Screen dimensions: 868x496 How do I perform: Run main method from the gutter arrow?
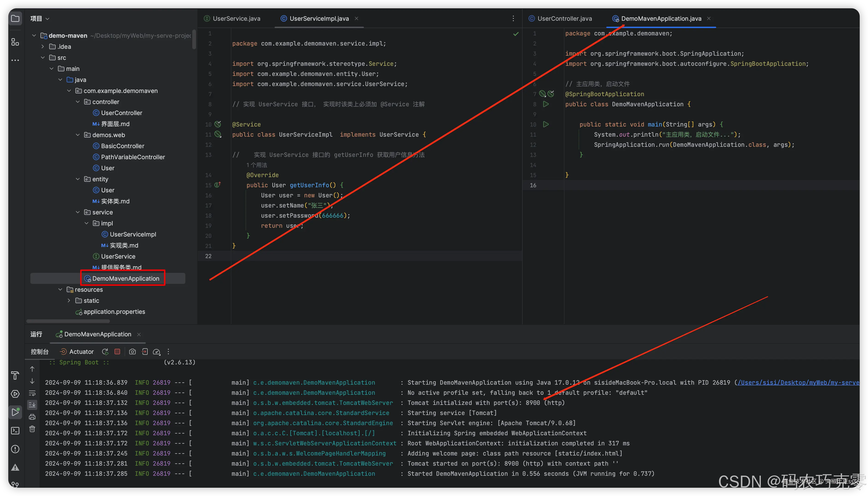coord(546,124)
